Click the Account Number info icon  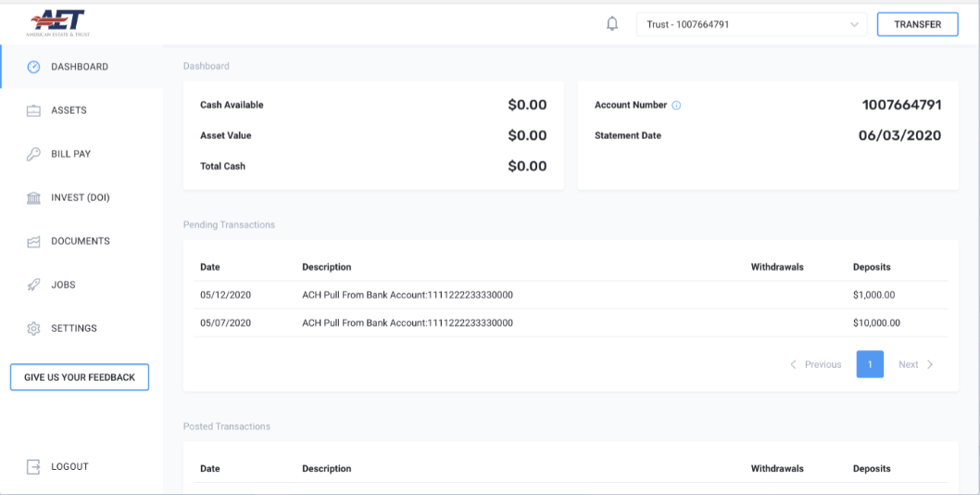pos(676,106)
